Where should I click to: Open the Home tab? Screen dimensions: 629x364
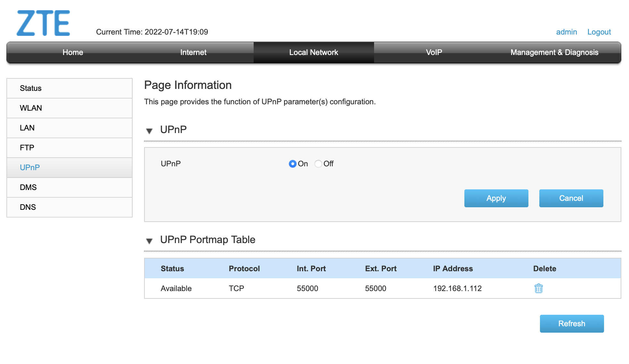(73, 52)
